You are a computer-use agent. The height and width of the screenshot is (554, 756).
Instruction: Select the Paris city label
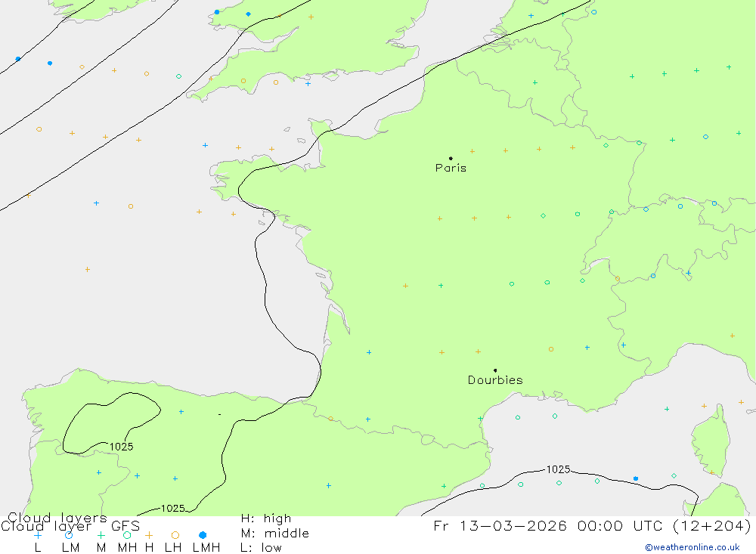[451, 168]
